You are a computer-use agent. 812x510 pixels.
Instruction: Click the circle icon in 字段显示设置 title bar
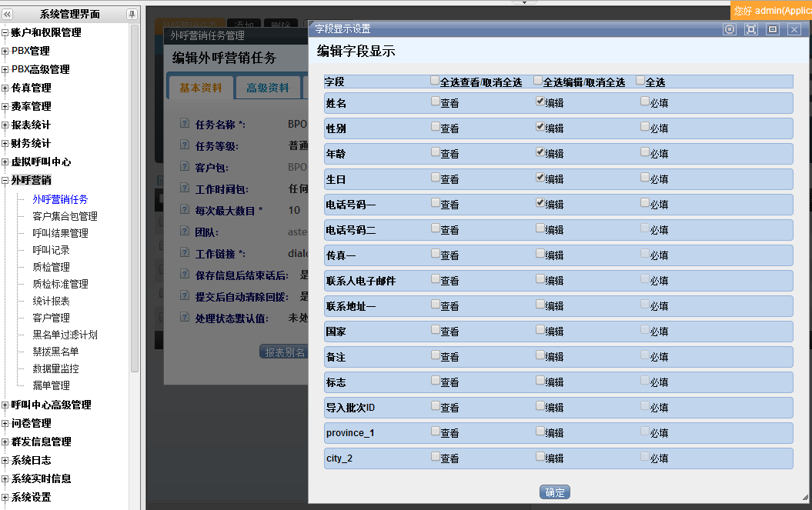click(x=730, y=29)
